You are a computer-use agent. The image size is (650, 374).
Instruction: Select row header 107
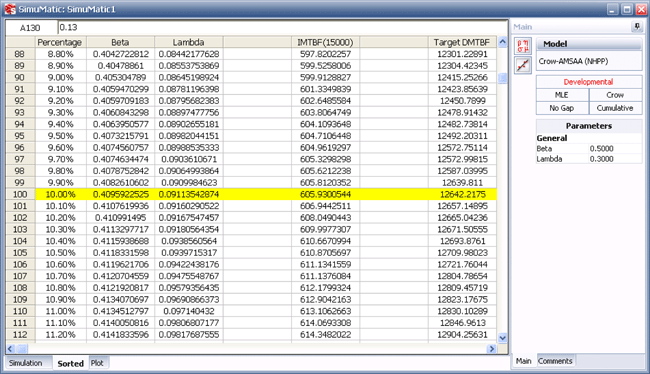(x=20, y=276)
